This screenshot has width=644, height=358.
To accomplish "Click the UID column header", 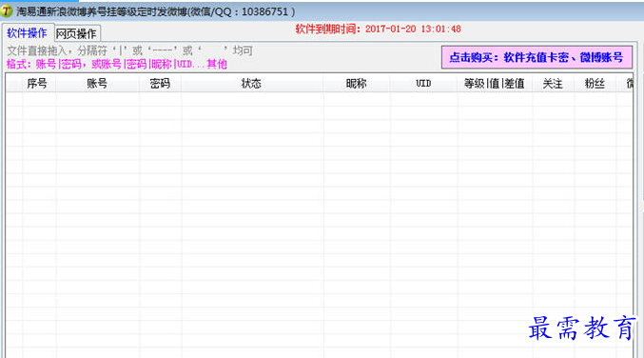I will coord(423,84).
